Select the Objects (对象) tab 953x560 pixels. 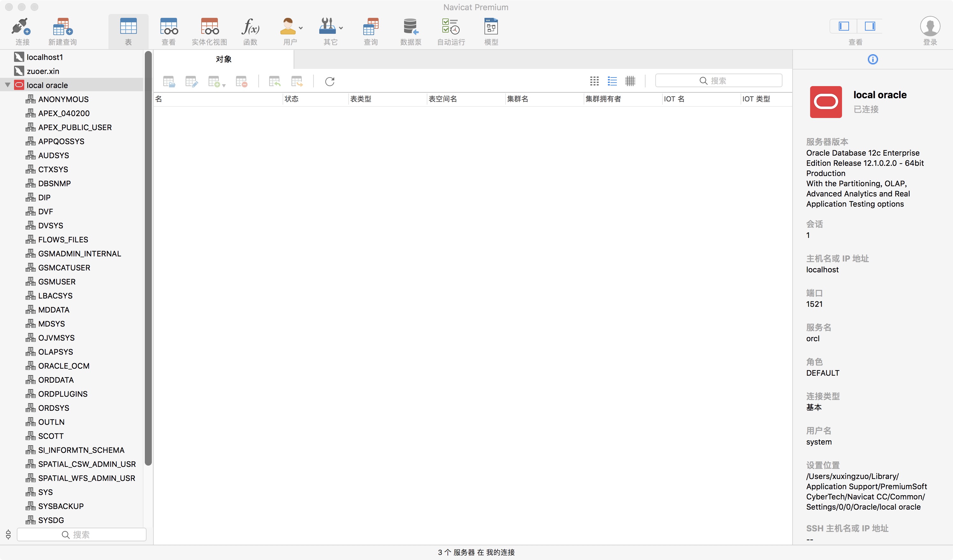click(x=224, y=59)
